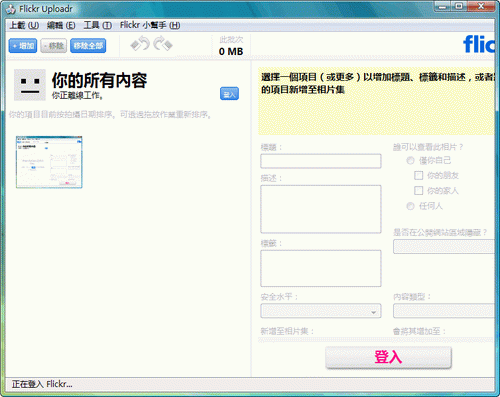
Task: Select the 任何人 radio button
Action: pos(410,206)
